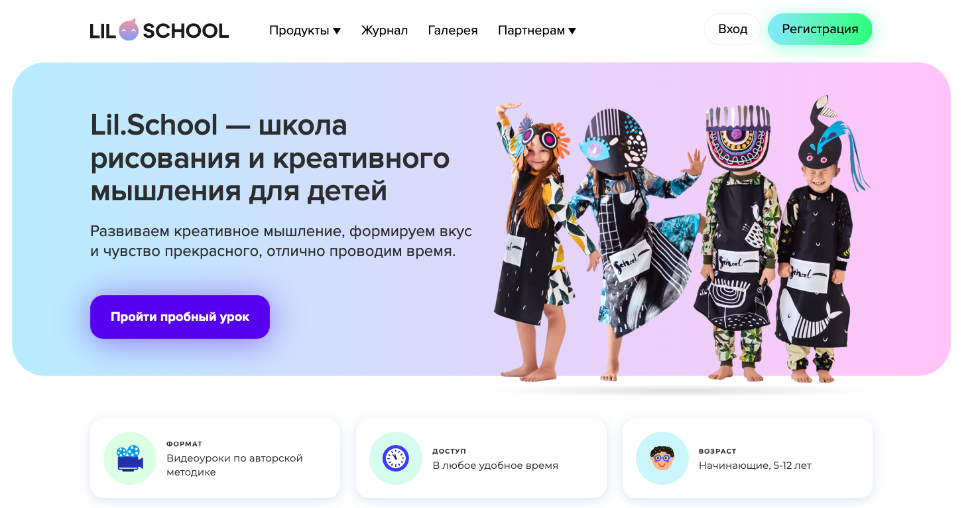Click the Вход button
The height and width of the screenshot is (508, 980).
coord(733,29)
